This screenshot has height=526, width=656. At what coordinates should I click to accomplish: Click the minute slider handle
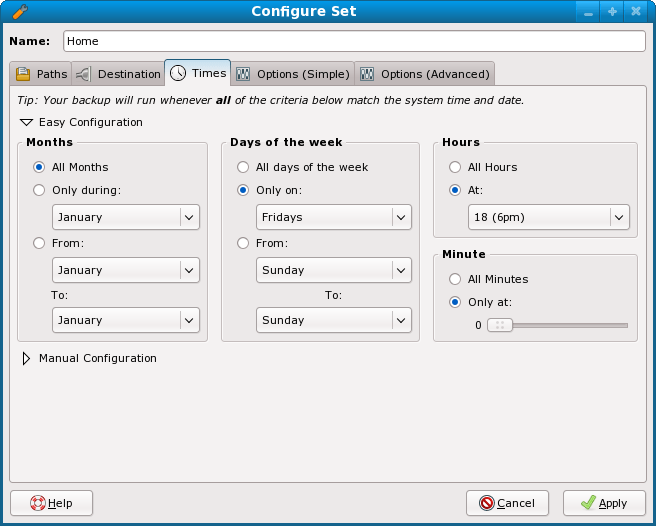500,325
